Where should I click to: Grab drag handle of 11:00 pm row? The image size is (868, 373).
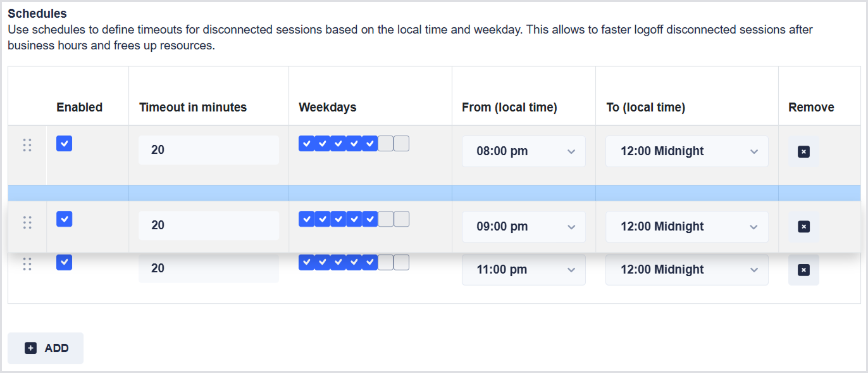click(27, 264)
